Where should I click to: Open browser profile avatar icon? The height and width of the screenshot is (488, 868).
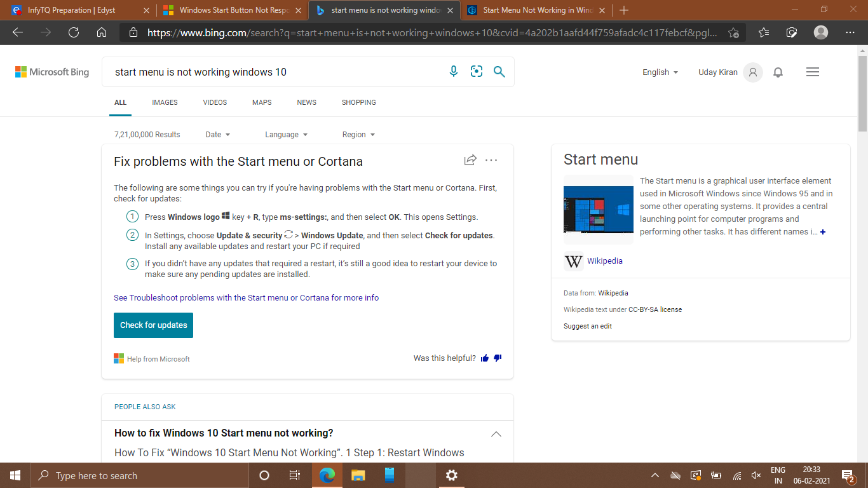point(821,32)
